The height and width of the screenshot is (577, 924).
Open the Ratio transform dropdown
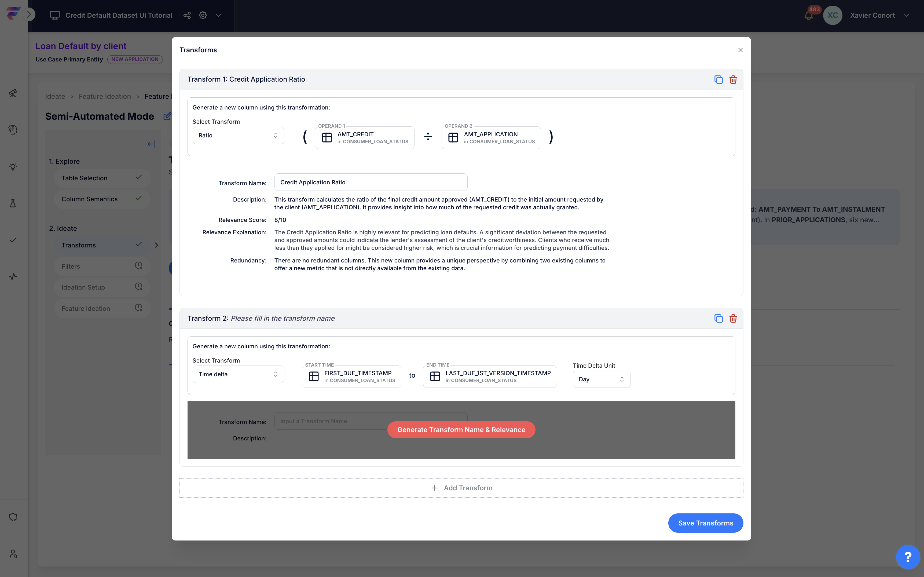[238, 136]
